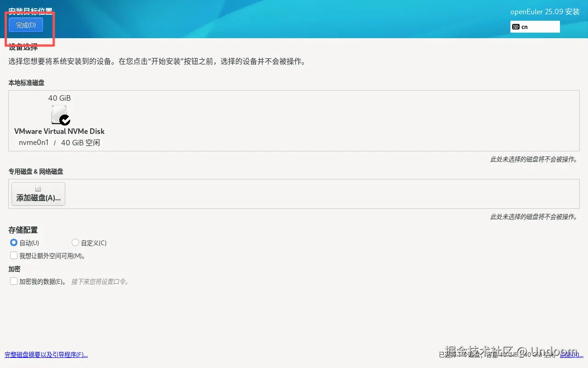Click the openEuler 25.09 安装 title
This screenshot has width=588, height=368.
pos(545,12)
